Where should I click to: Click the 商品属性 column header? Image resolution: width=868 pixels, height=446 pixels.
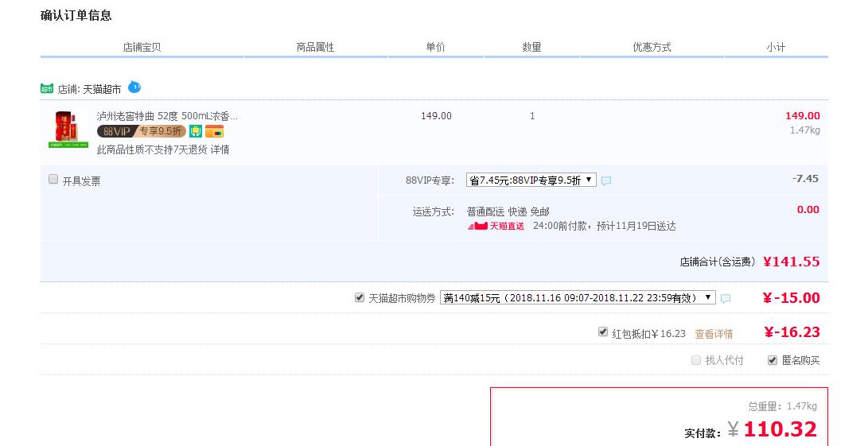[315, 47]
